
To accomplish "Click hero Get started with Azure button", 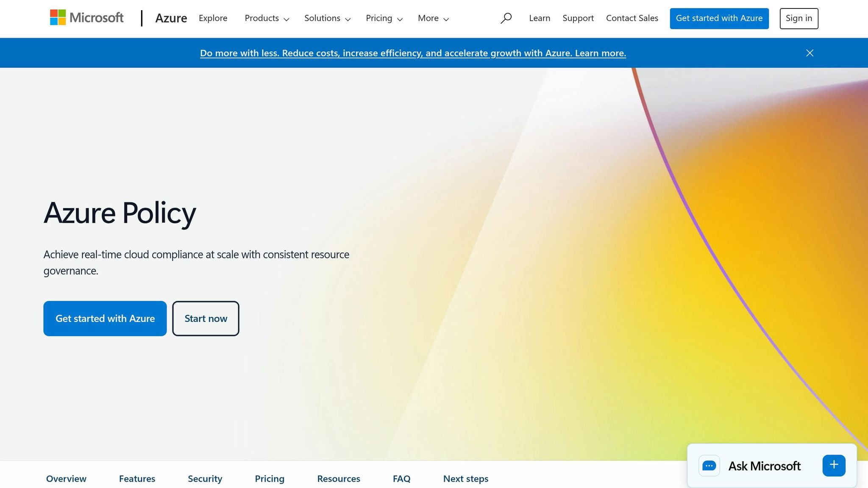I will (x=105, y=319).
